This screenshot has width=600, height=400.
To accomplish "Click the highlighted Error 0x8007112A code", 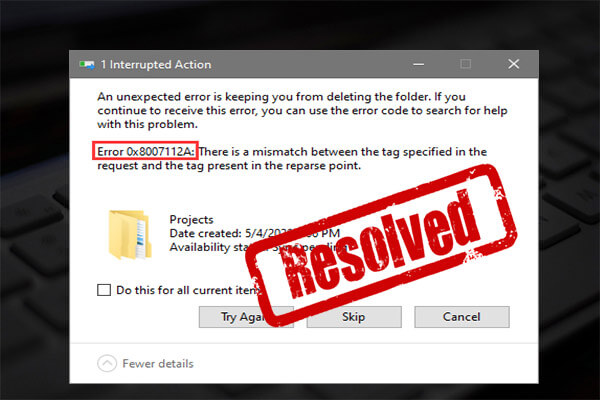I will [x=145, y=151].
